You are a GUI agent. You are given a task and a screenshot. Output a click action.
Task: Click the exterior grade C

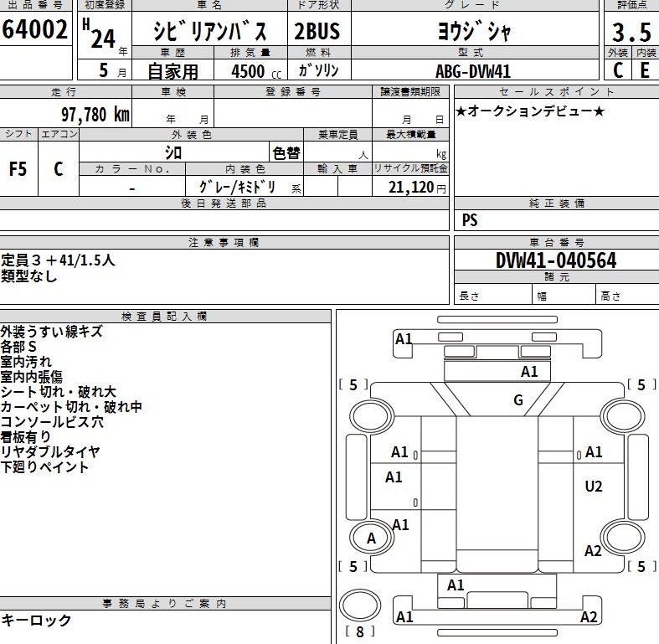click(618, 70)
